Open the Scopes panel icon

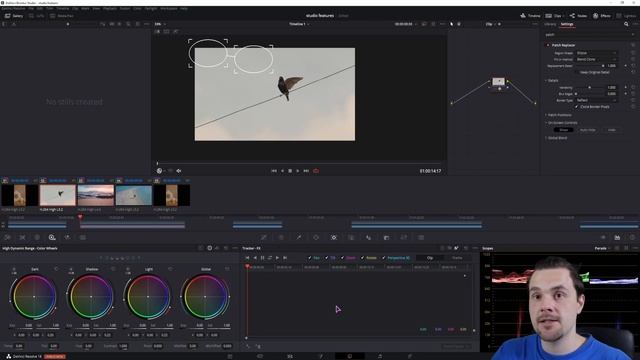point(617,237)
